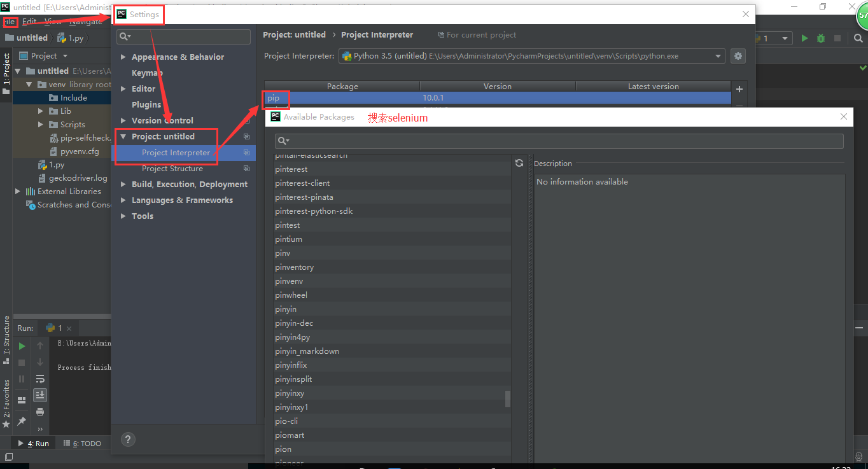Viewport: 868px width, 469px height.
Task: Collapse Project: untitled settings section
Action: 123,137
